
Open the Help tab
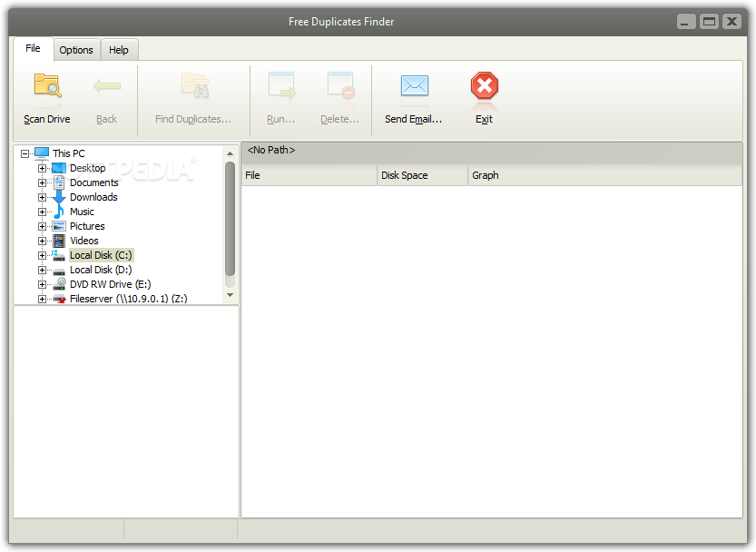tap(119, 50)
